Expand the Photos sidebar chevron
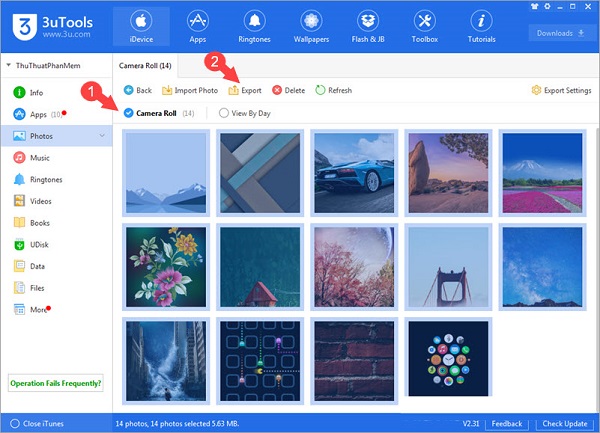The image size is (600, 433). 102,135
